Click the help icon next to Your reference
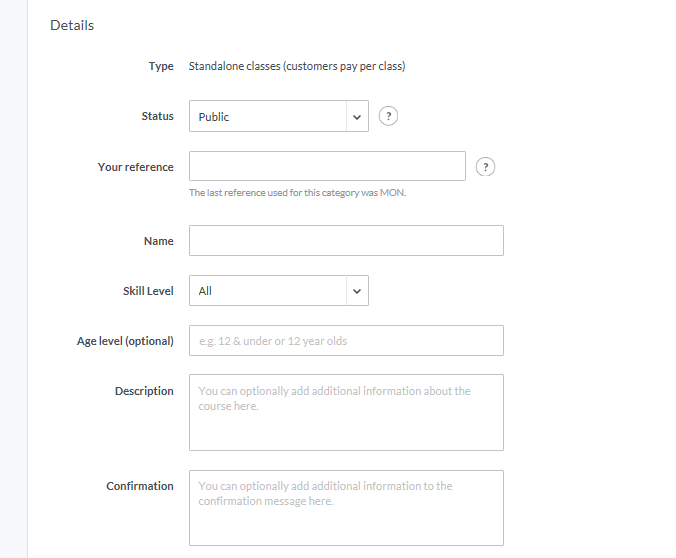 tap(486, 167)
